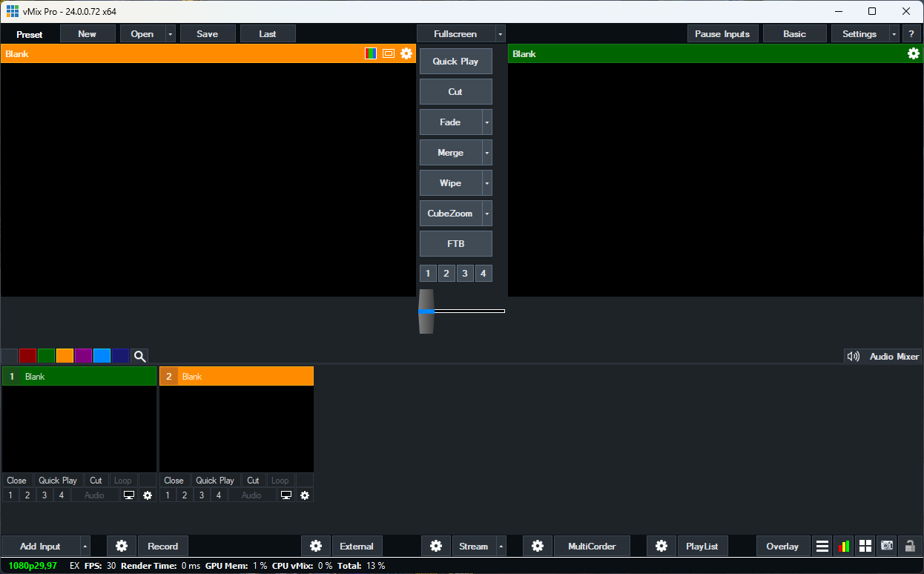
Task: Select the purple category color swatch
Action: coord(83,356)
